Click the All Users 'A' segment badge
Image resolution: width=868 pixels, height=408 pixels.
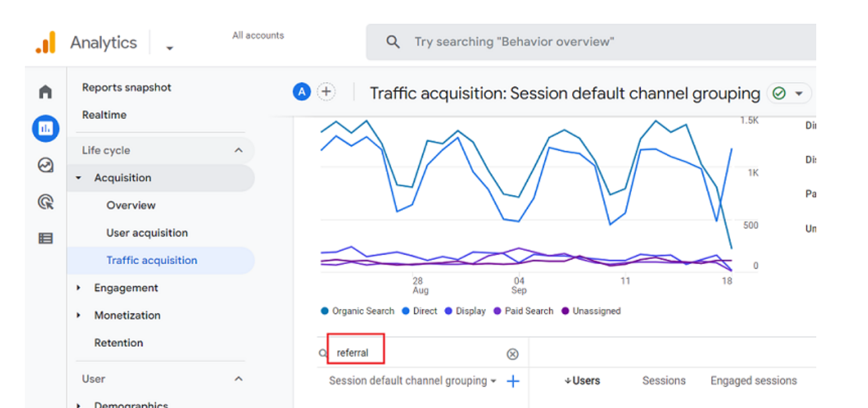pos(302,92)
